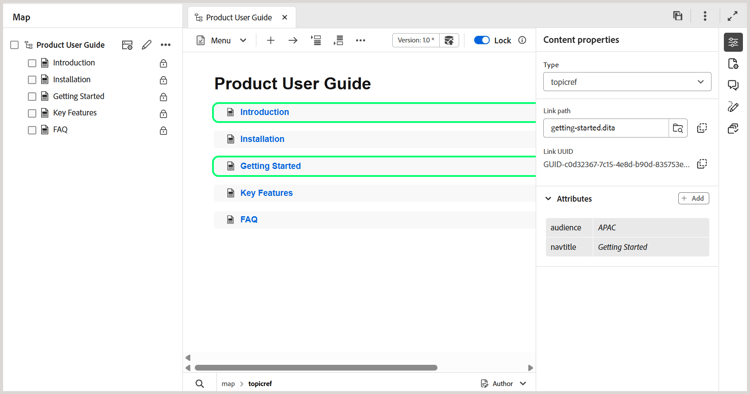Open map dashboard icon beside Product User Guide
This screenshot has height=394, width=750.
click(x=127, y=45)
